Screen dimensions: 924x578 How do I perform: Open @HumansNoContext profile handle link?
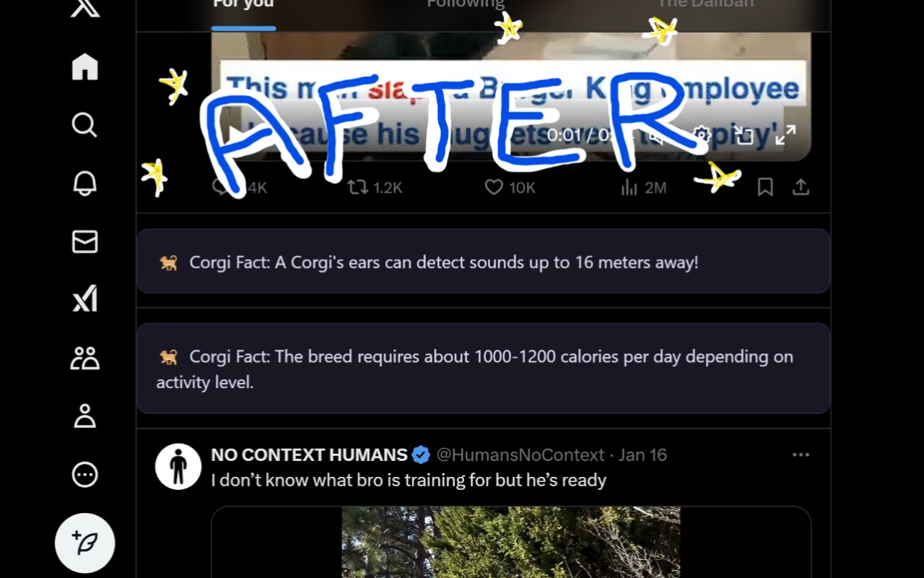pyautogui.click(x=520, y=454)
